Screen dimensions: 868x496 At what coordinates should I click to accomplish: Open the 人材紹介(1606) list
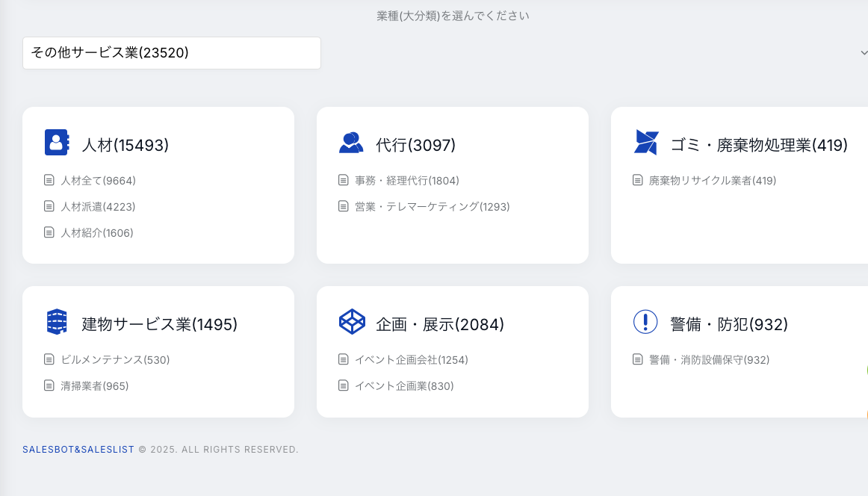96,233
